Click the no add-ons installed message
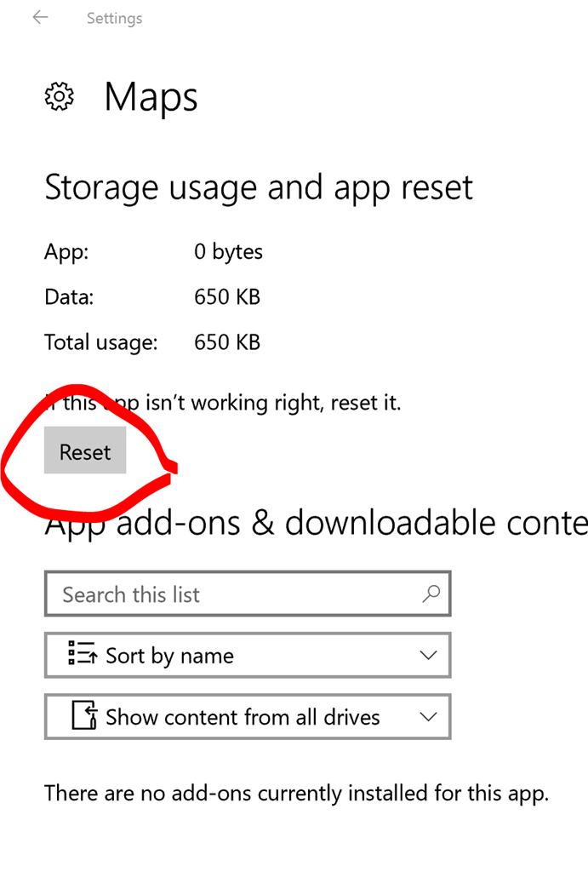 tap(296, 794)
